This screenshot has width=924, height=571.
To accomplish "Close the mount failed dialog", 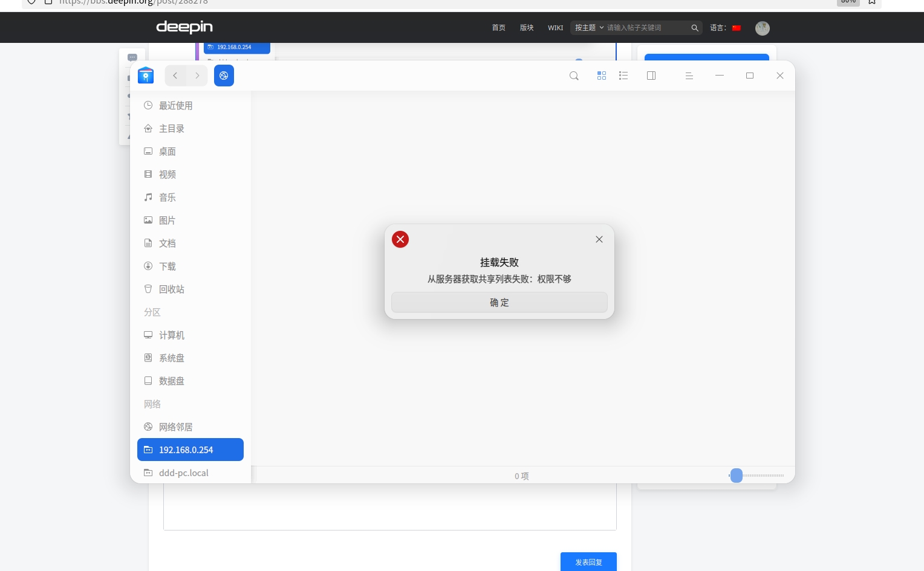I will (x=599, y=239).
